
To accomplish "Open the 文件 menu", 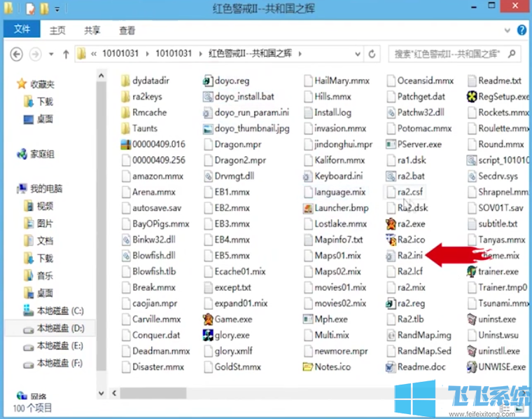I will click(x=22, y=30).
